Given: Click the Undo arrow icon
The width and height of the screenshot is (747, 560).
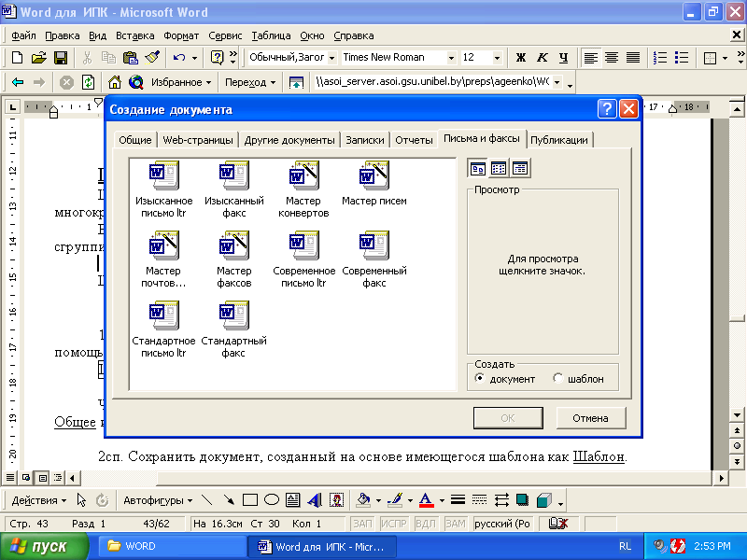Looking at the screenshot, I should click(179, 58).
